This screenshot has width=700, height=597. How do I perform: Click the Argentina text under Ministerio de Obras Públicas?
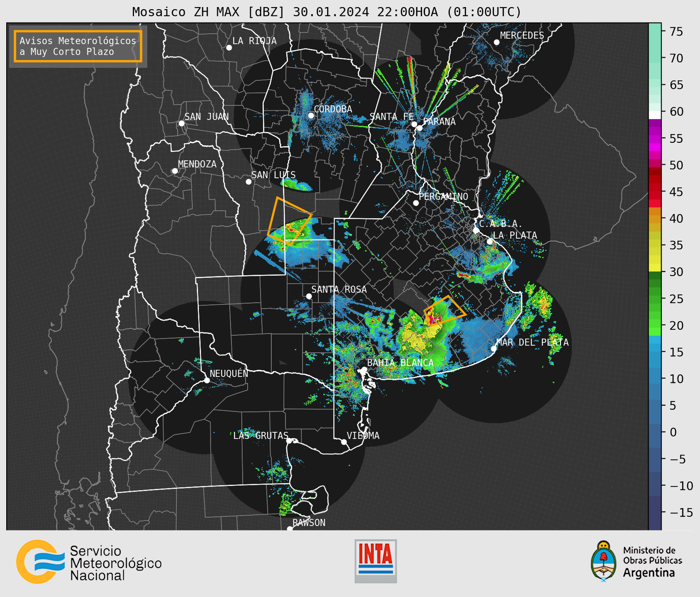tap(649, 573)
